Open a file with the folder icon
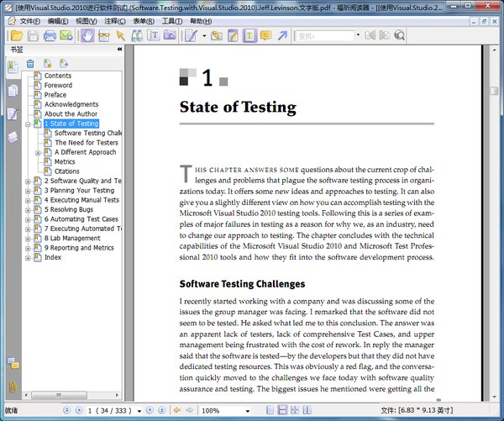The width and height of the screenshot is (504, 421). coord(17,35)
